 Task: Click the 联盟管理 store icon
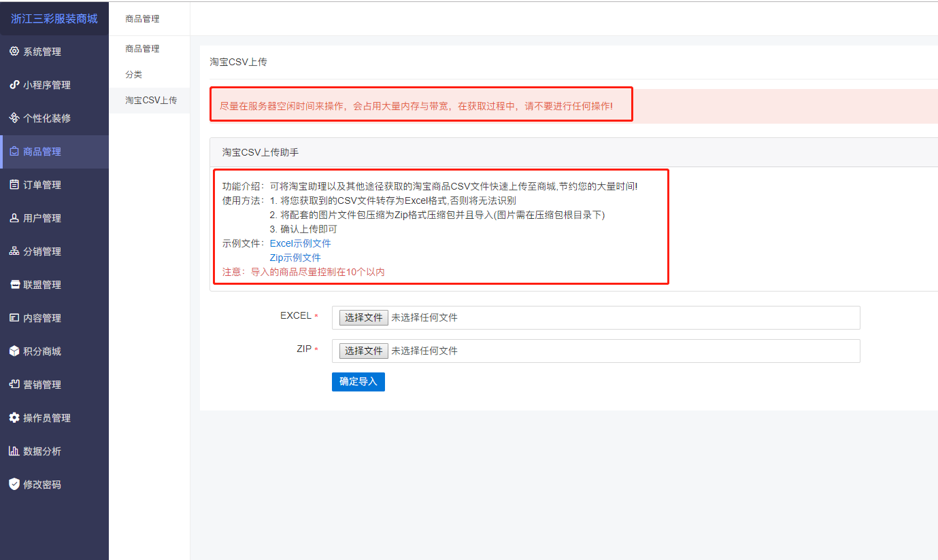point(14,285)
